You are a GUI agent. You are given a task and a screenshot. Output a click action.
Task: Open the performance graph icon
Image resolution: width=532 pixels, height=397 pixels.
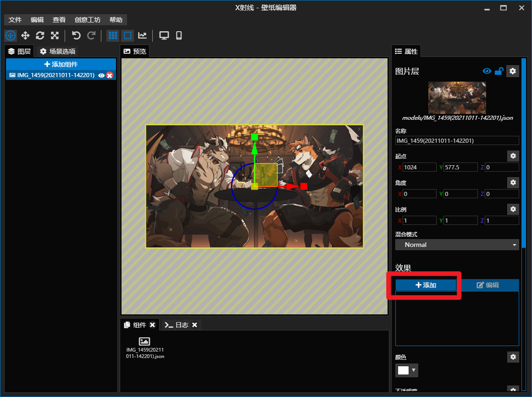point(143,35)
